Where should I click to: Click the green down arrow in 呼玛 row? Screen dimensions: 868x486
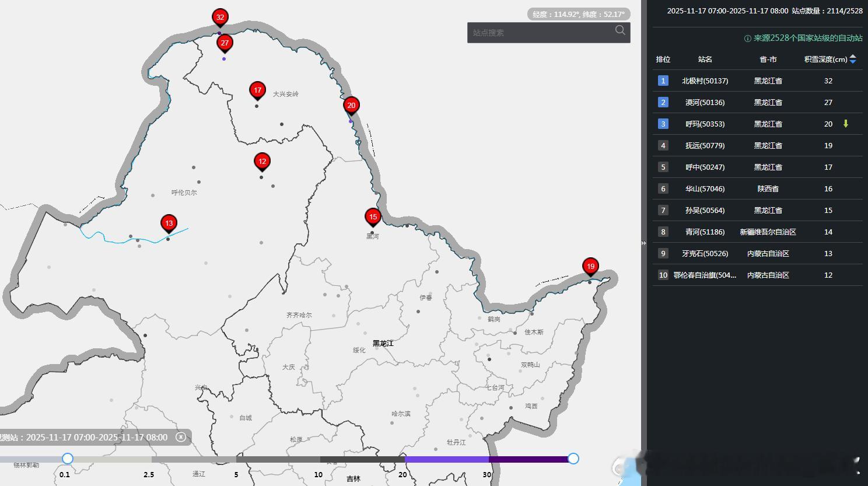(846, 124)
